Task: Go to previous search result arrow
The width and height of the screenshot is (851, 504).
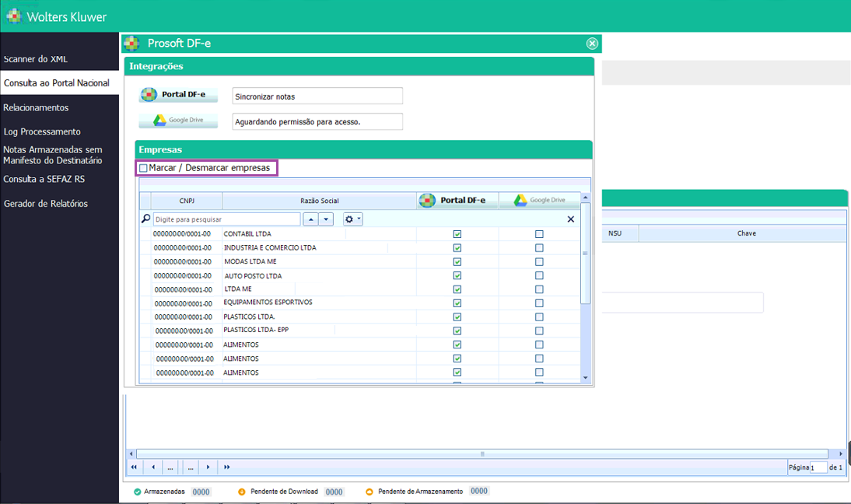Action: pos(310,219)
